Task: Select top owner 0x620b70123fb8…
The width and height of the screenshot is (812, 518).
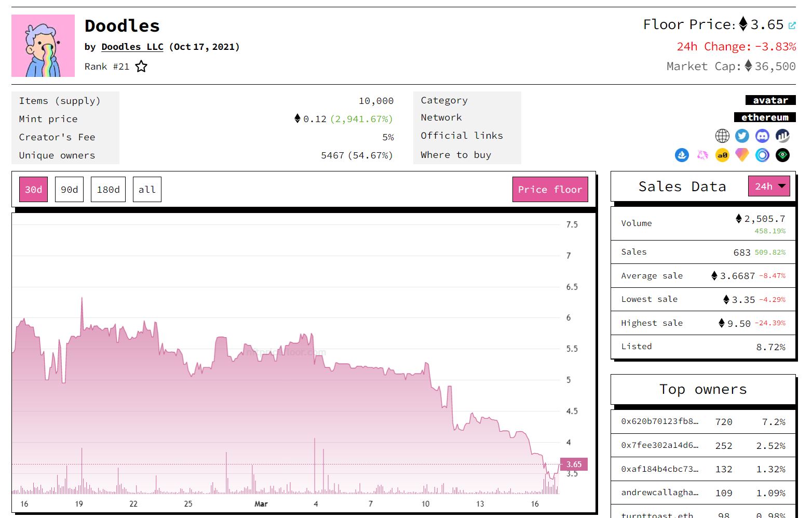Action: pos(659,421)
